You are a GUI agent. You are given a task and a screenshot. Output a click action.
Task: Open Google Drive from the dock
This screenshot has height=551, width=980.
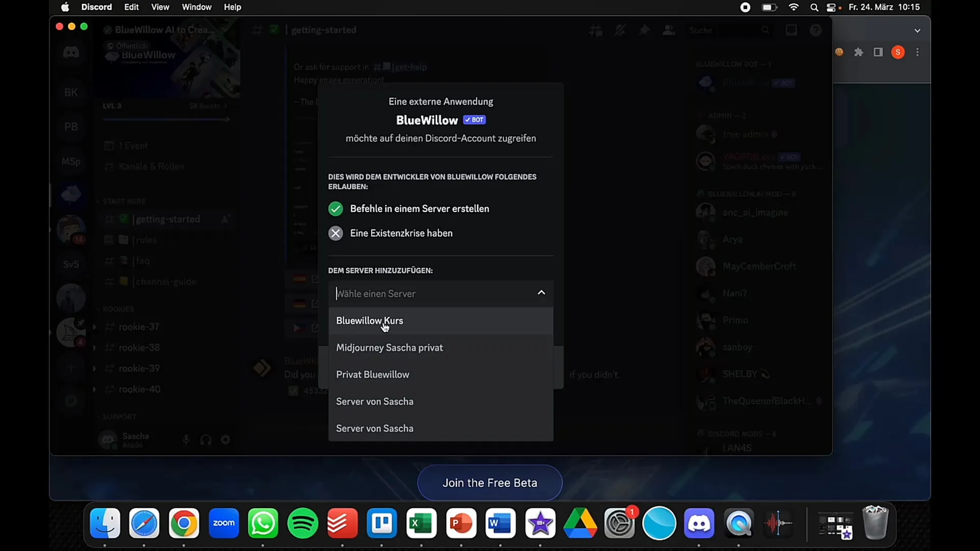[x=580, y=523]
